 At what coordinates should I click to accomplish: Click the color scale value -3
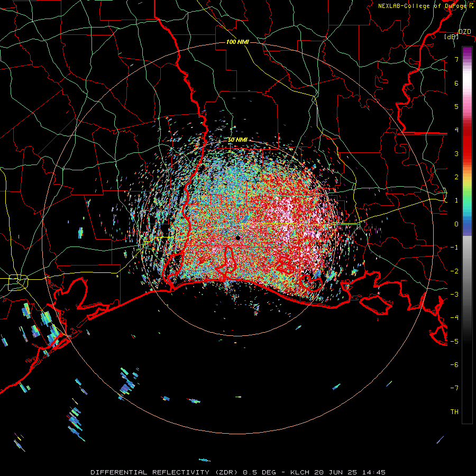[454, 295]
